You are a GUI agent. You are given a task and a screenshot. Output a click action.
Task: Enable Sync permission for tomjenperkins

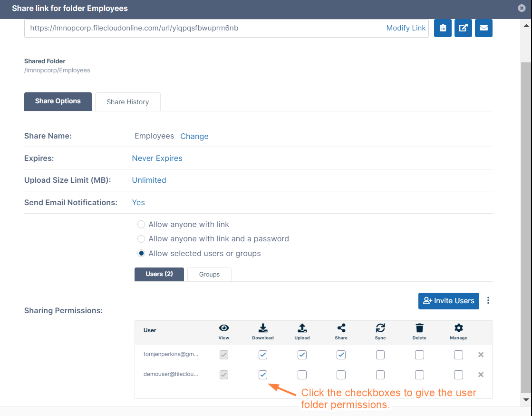(x=380, y=355)
